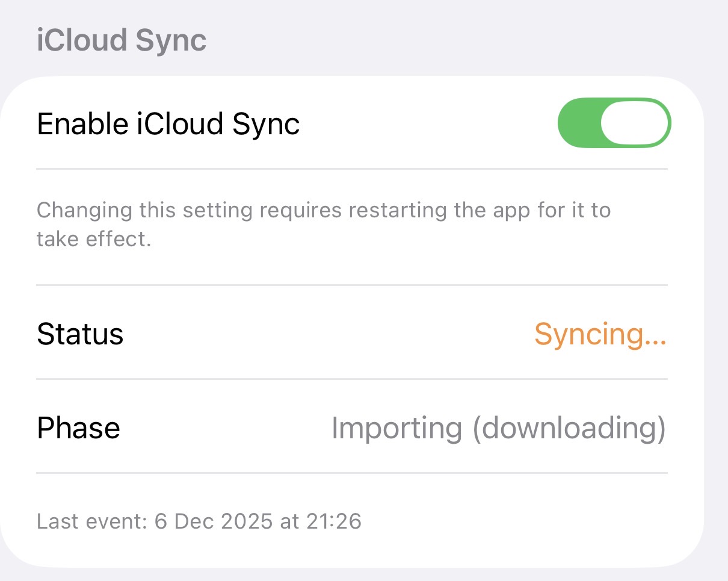Tap the "Importing (downloading)" phase value
The width and height of the screenshot is (728, 581).
(498, 428)
